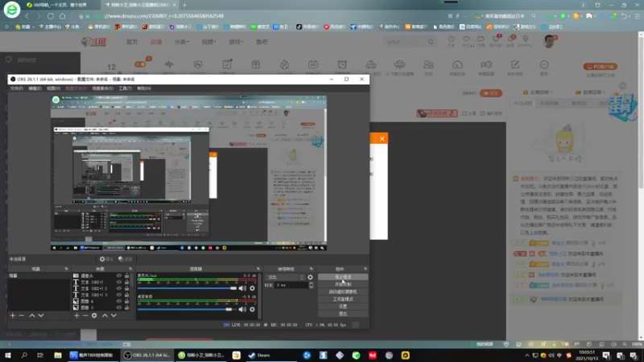The height and width of the screenshot is (362, 644).
Task: Mute the 桌面音频 audio channel
Action: pos(242,310)
